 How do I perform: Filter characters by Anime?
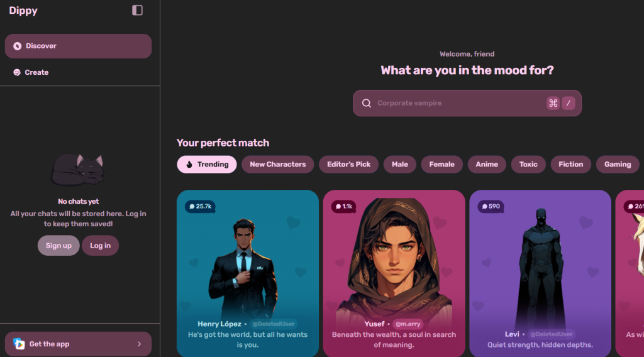(x=487, y=164)
